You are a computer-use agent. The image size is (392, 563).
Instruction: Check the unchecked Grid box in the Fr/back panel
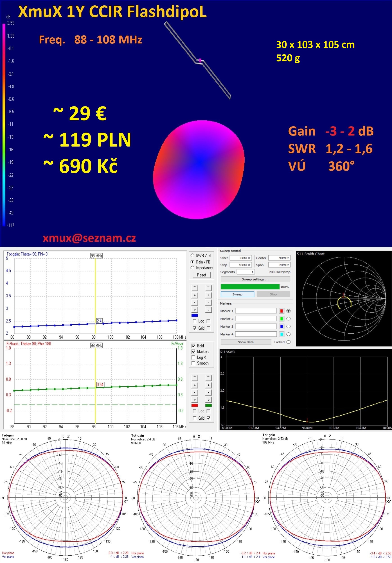(x=194, y=418)
